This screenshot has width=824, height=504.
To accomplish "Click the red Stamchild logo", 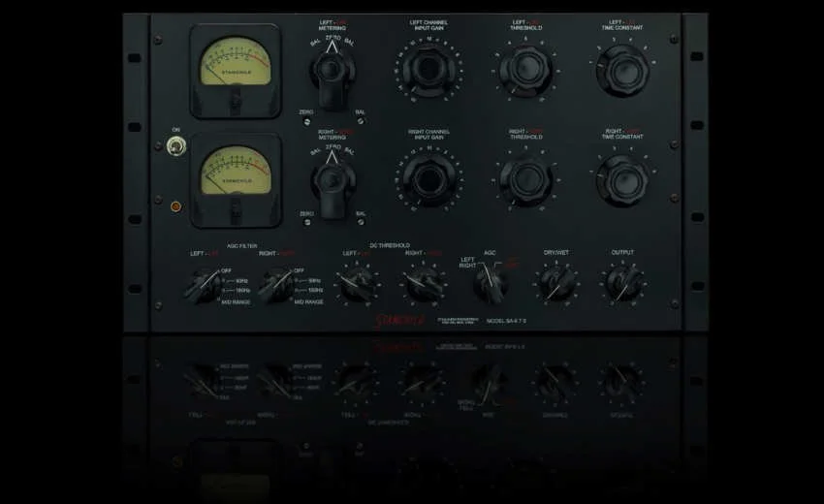I will click(400, 320).
